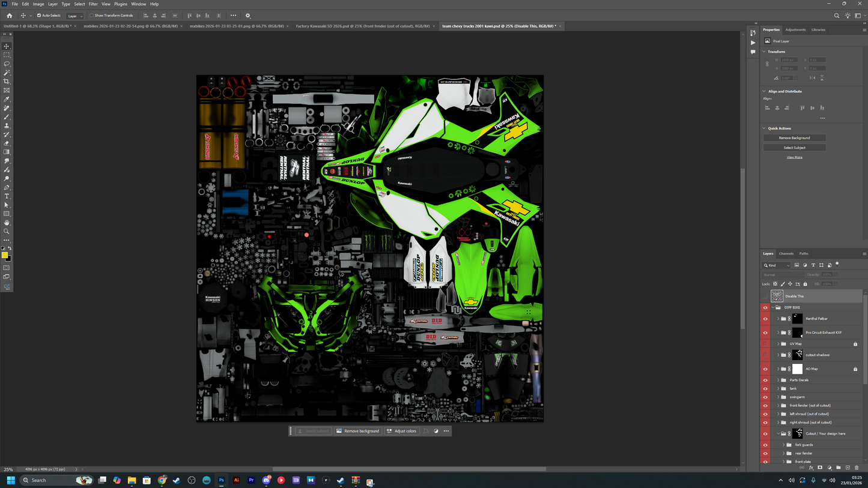Viewport: 868px width, 488px height.
Task: Open the layer filter Kind dropdown
Action: click(777, 265)
